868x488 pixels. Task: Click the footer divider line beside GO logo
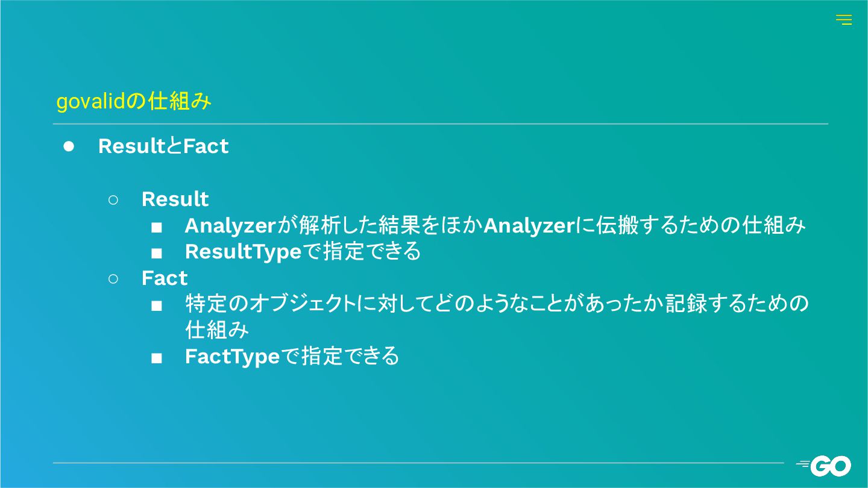point(418,463)
